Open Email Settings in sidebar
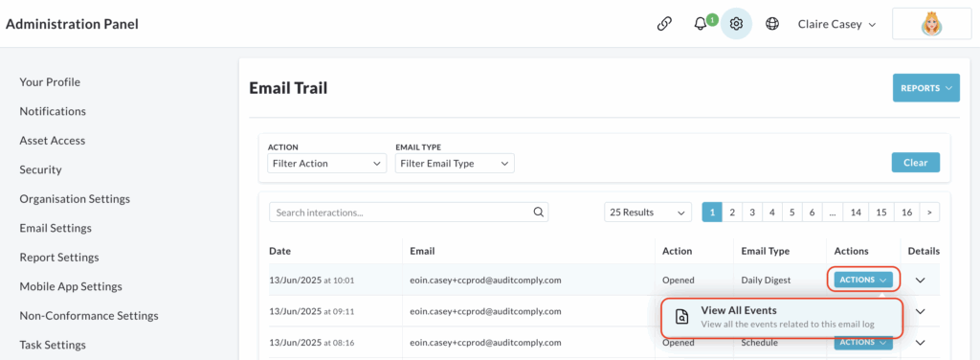This screenshot has width=980, height=360. pyautogui.click(x=56, y=228)
